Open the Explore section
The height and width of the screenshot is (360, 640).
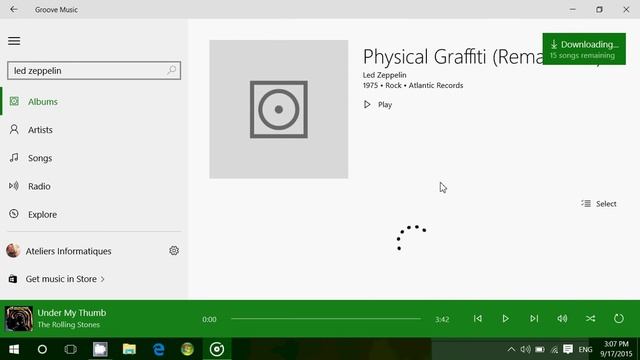click(94, 214)
